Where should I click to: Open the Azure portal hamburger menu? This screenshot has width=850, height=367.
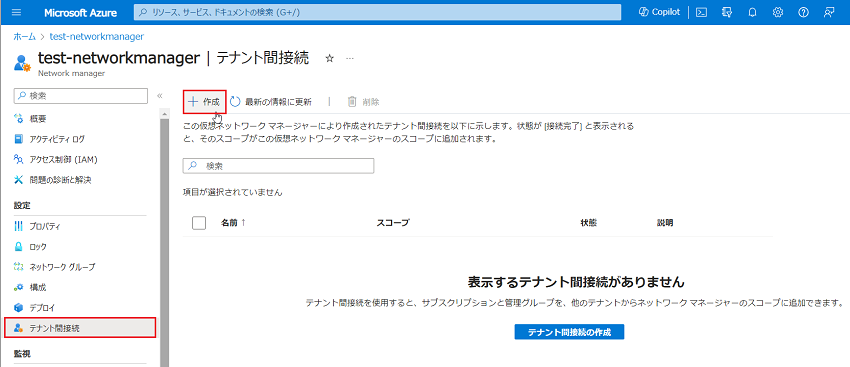tap(16, 12)
